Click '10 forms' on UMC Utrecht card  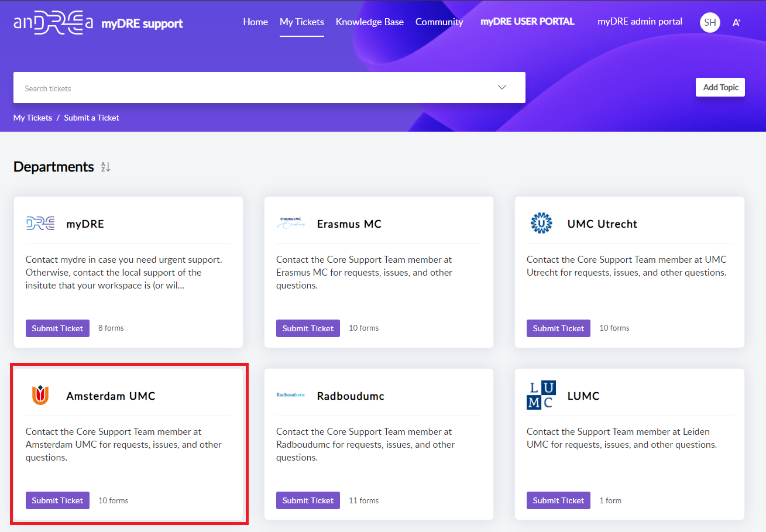pos(614,328)
